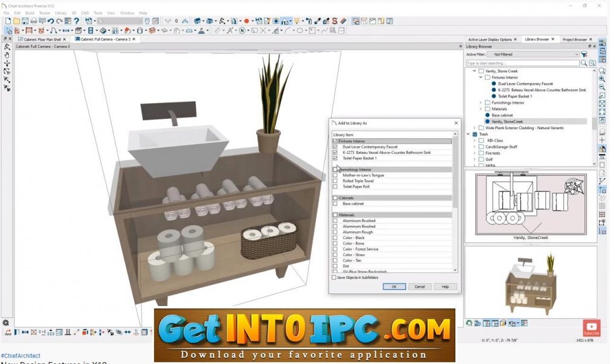
Task: Select the pan hand tool on left toolbar
Action: point(7,55)
